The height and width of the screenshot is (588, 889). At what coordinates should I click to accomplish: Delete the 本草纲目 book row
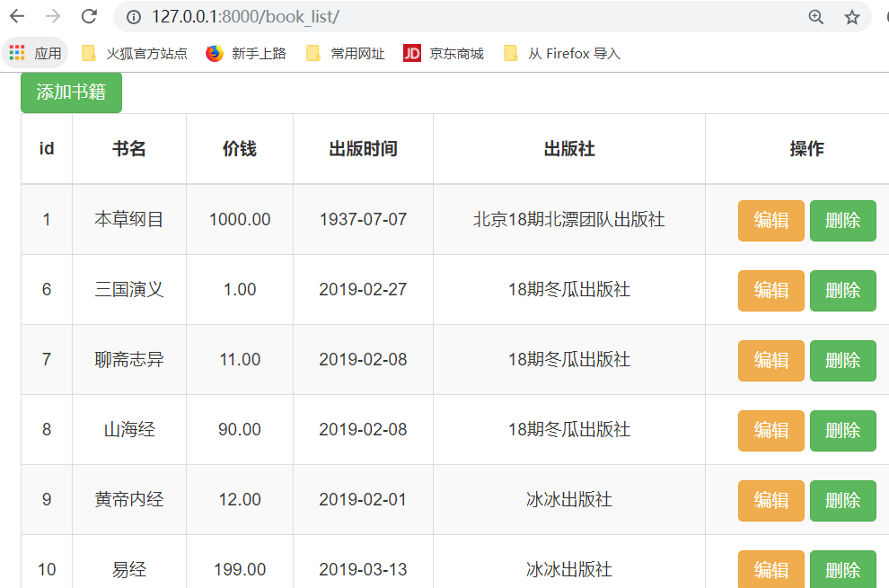pyautogui.click(x=843, y=221)
